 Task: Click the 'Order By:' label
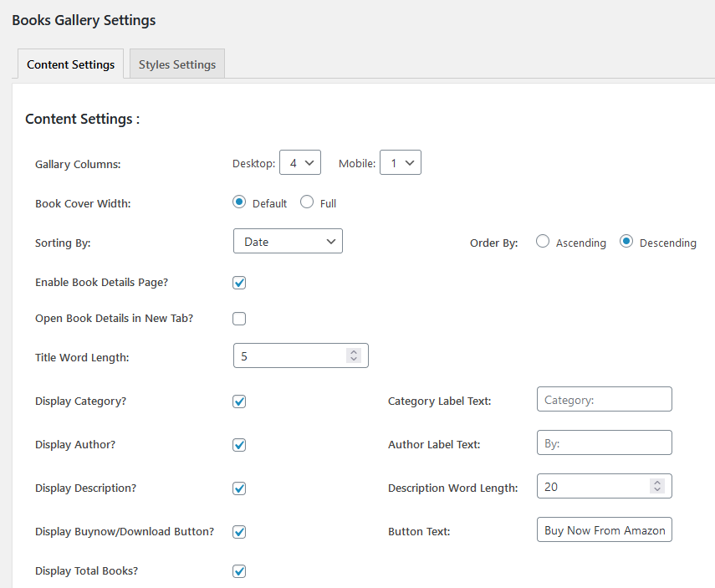coord(494,243)
